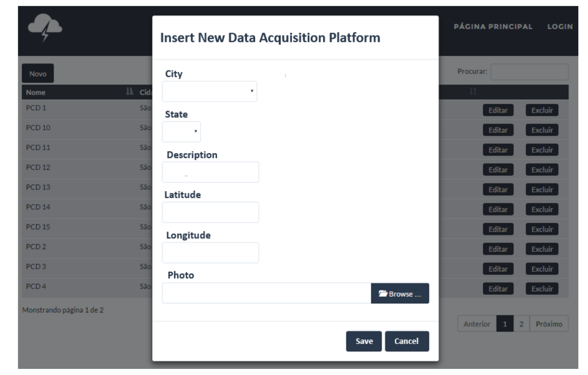Select the Photo file path field
The image size is (588, 375).
266,293
